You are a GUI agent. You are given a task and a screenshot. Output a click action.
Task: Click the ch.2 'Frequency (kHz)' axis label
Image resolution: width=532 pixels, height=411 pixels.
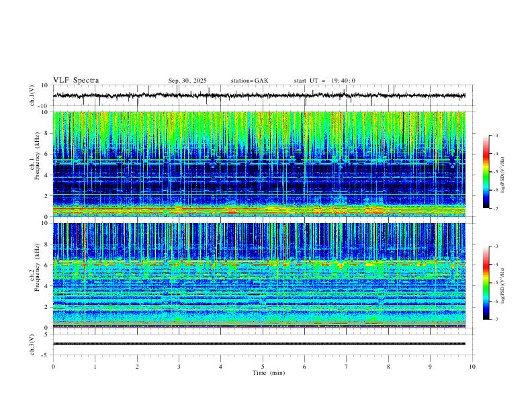(x=37, y=267)
